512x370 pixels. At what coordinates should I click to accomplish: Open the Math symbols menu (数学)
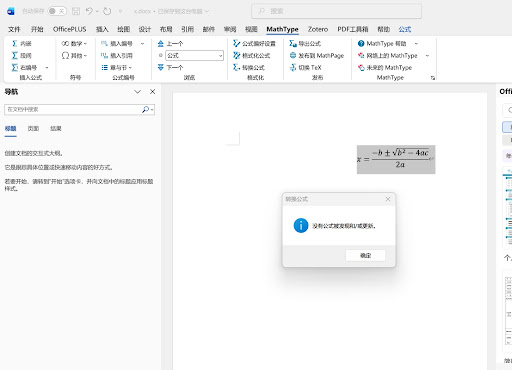click(x=74, y=44)
